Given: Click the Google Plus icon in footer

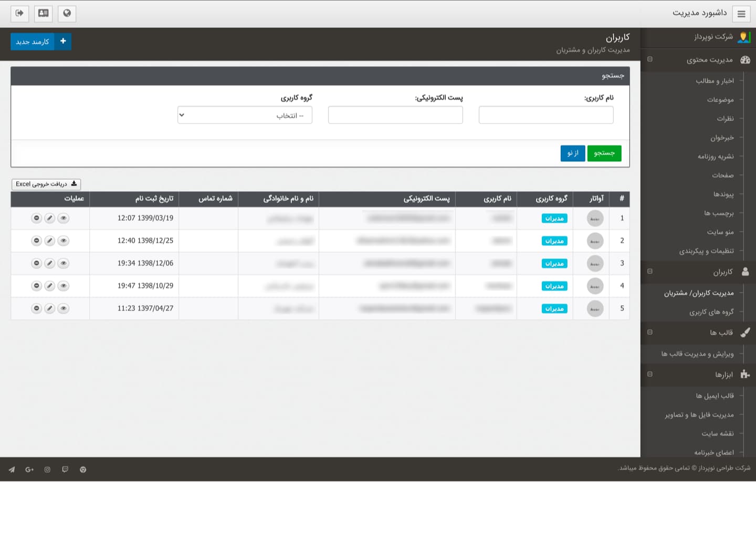Looking at the screenshot, I should tap(29, 470).
